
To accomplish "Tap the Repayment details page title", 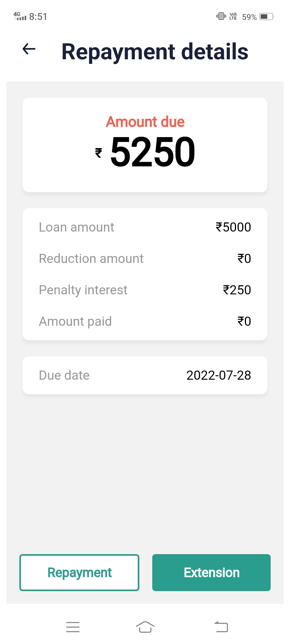I will [x=155, y=52].
